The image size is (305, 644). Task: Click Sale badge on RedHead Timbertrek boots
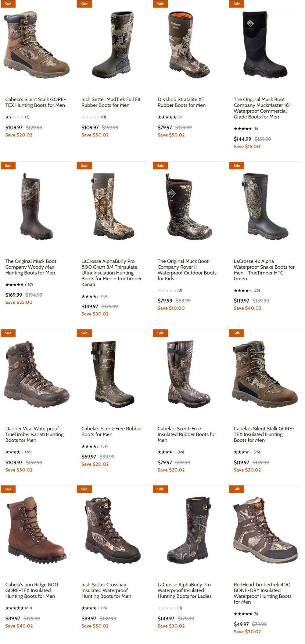tap(237, 489)
